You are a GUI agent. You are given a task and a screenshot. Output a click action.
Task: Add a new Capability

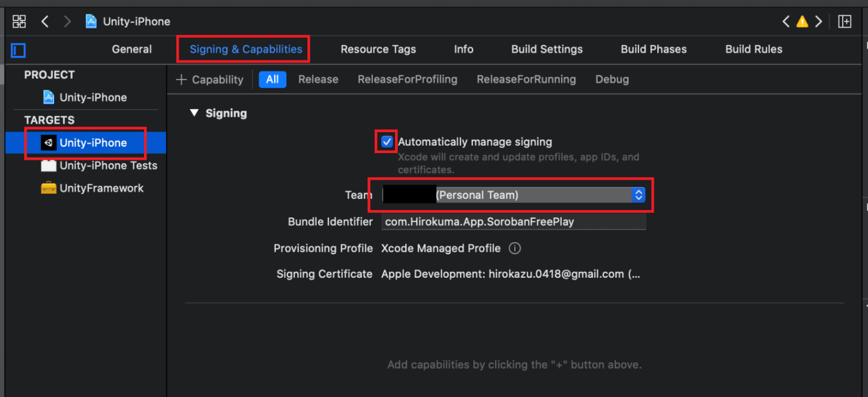210,80
